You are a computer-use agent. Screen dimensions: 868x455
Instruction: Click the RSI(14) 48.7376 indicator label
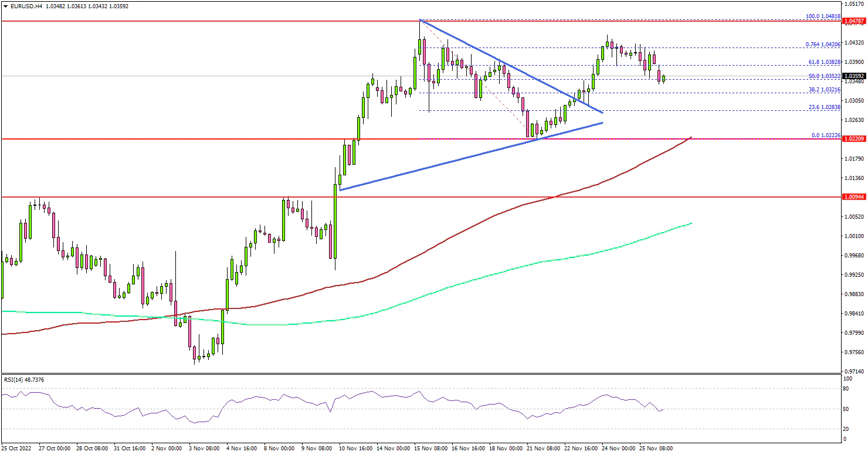tap(24, 380)
